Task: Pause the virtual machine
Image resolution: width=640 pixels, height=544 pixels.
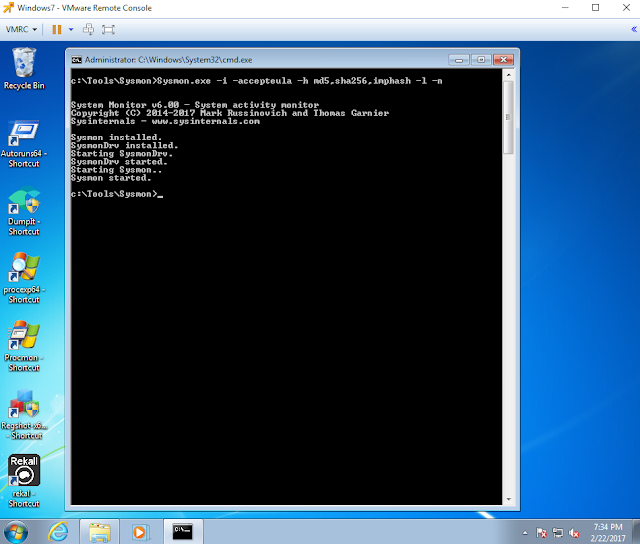Action: pyautogui.click(x=57, y=29)
